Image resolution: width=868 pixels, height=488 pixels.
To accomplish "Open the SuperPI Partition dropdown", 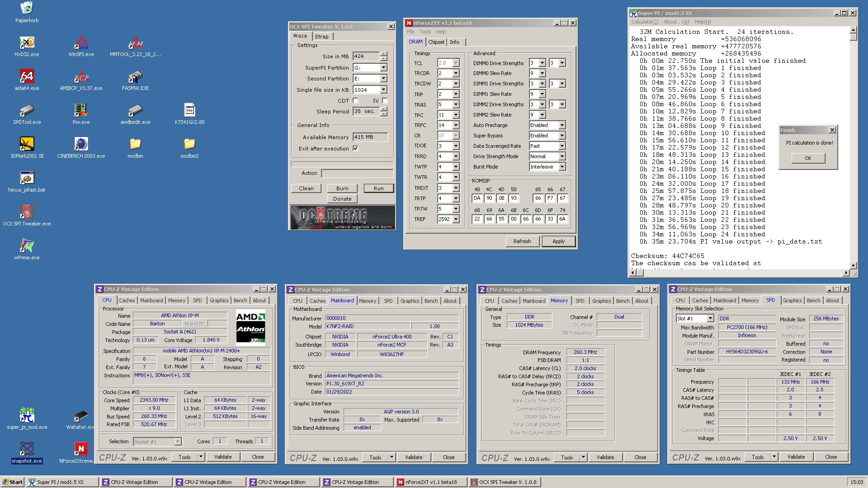I will [x=383, y=68].
